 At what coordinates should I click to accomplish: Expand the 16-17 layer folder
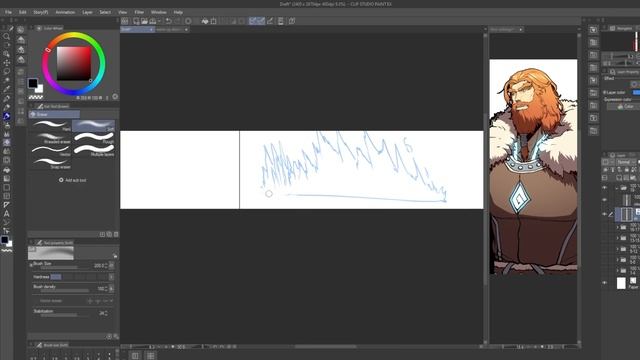click(x=618, y=227)
